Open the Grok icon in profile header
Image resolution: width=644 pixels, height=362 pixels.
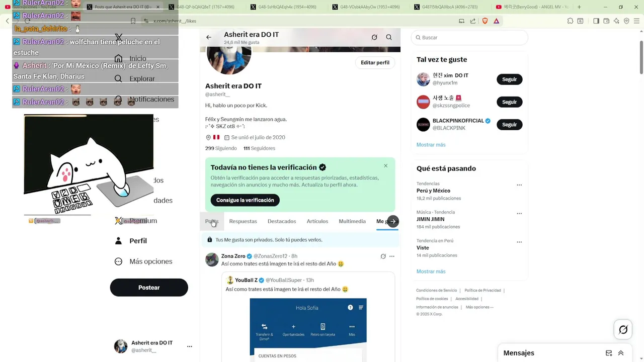point(374,37)
